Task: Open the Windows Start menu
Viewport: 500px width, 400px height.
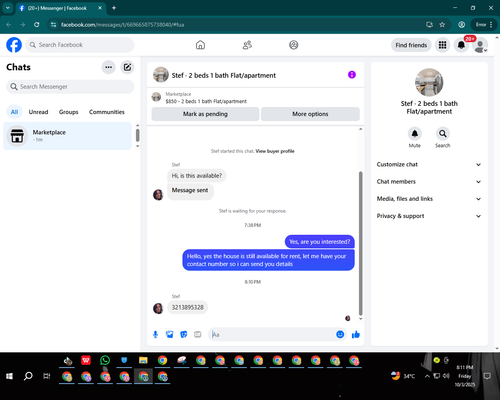Action: (9, 376)
